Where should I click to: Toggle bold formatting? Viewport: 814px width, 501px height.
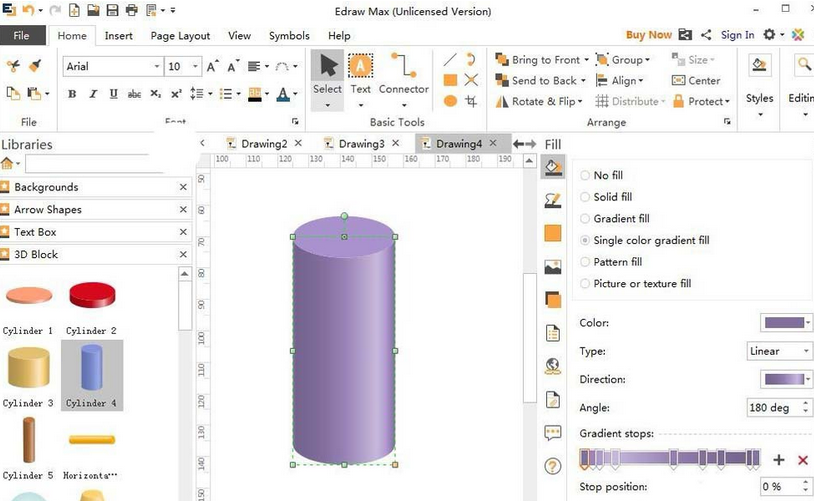(x=72, y=94)
